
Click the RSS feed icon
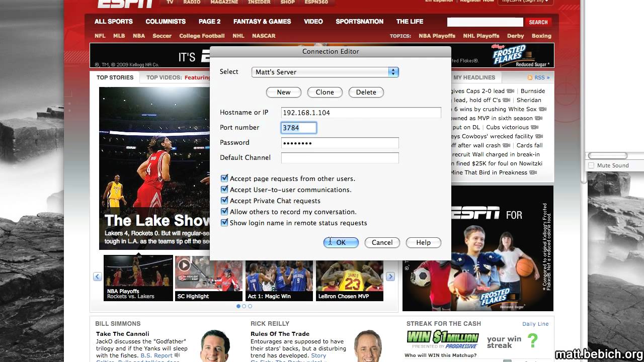pos(530,77)
